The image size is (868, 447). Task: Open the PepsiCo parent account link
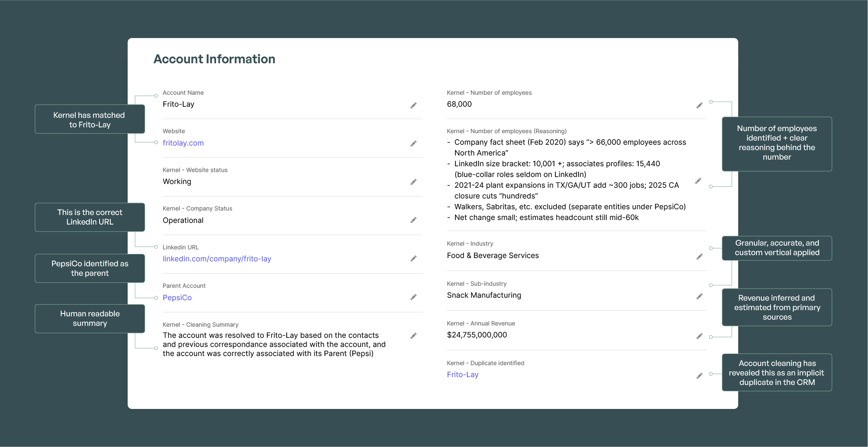coord(177,298)
